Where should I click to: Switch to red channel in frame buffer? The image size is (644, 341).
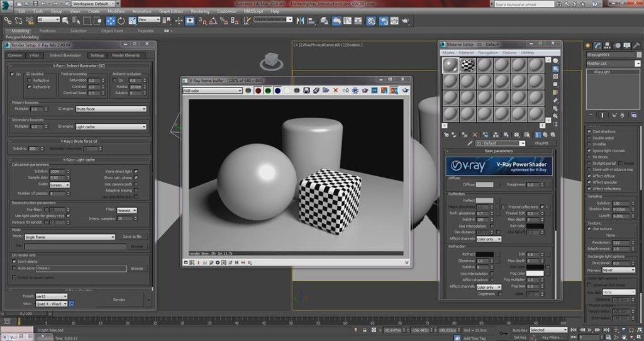[x=258, y=91]
